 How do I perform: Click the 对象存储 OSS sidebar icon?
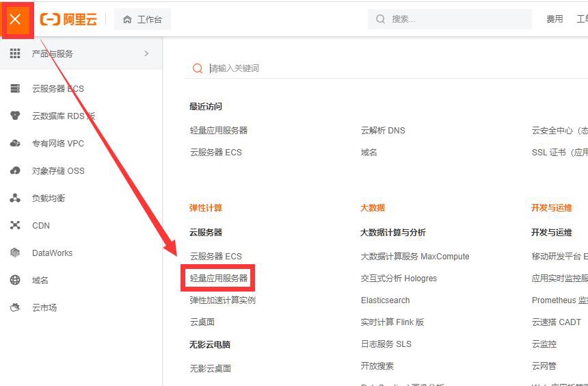15,170
